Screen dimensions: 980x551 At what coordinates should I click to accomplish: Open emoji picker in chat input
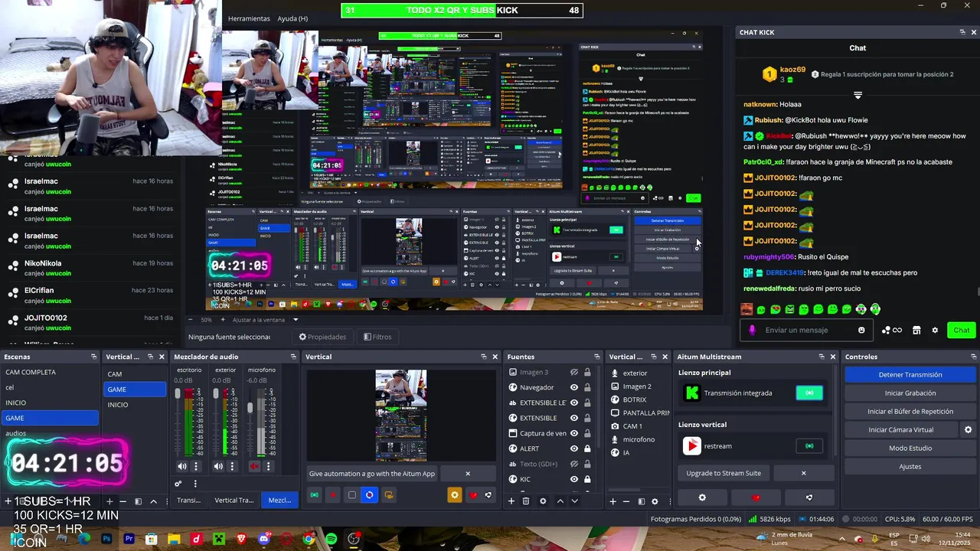[x=861, y=331]
